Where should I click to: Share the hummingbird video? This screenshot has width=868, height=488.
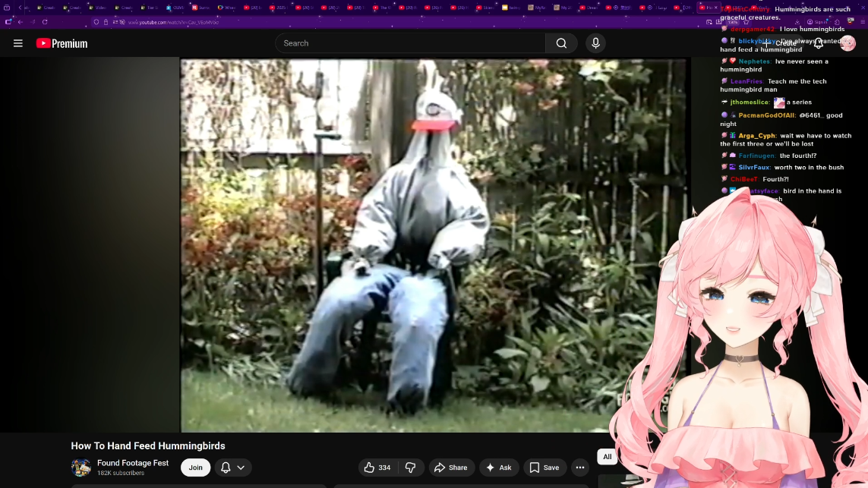point(451,468)
